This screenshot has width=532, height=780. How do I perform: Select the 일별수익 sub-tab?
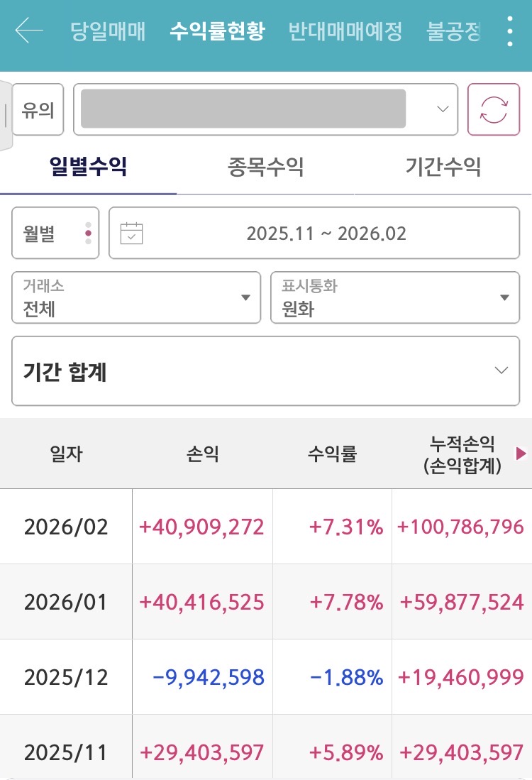coord(88,167)
